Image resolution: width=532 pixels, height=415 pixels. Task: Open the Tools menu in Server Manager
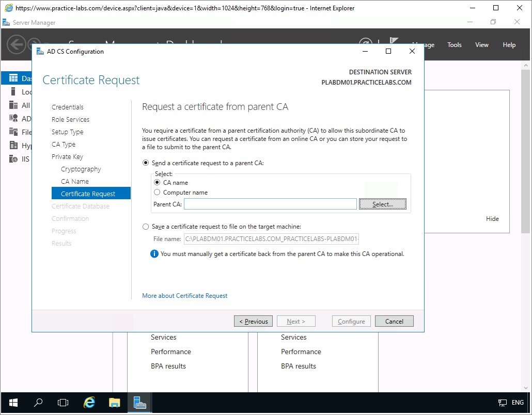[x=455, y=45]
